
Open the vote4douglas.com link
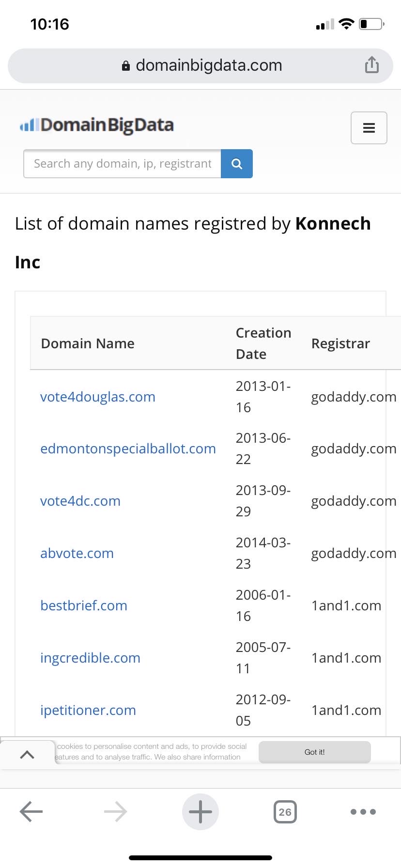(x=98, y=397)
